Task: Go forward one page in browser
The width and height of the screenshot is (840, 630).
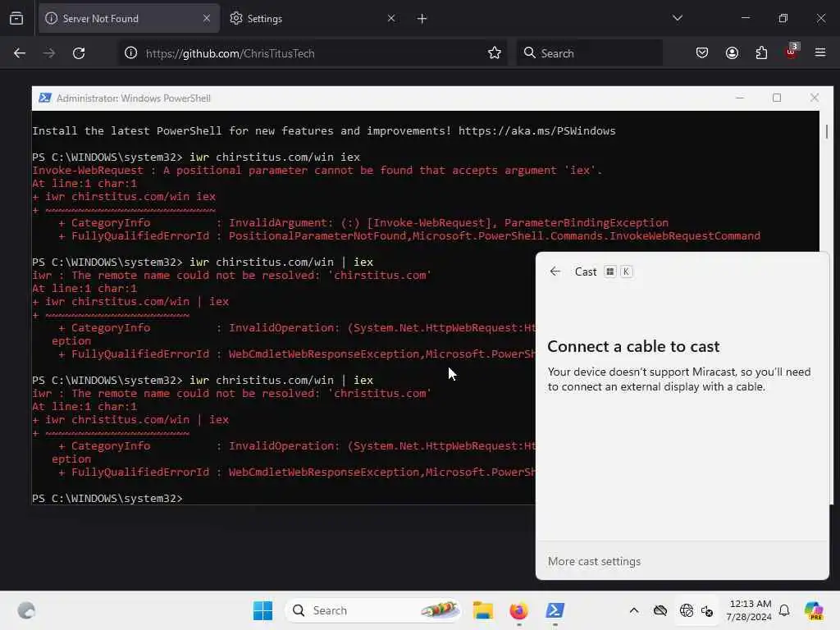Action: pos(49,53)
